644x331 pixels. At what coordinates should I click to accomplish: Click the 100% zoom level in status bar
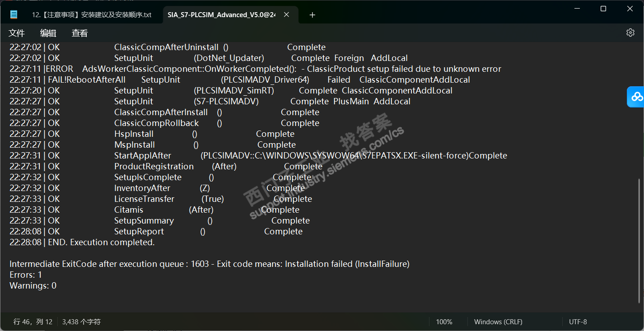point(444,322)
